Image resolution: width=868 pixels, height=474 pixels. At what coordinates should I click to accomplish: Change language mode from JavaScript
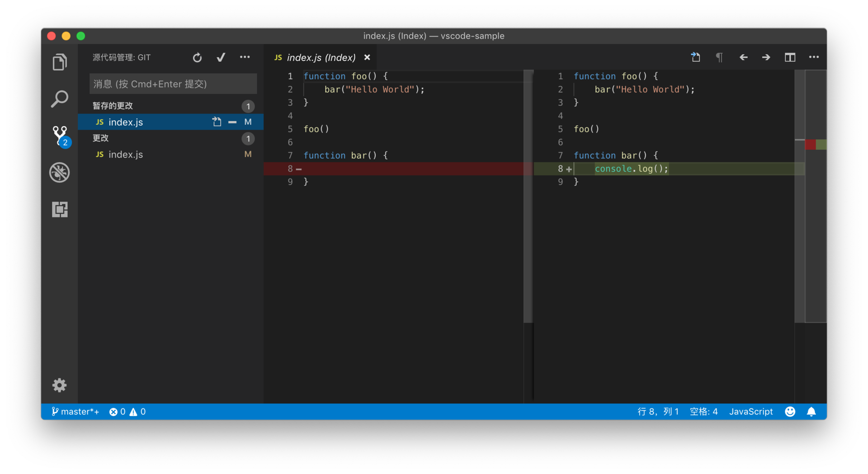751,412
